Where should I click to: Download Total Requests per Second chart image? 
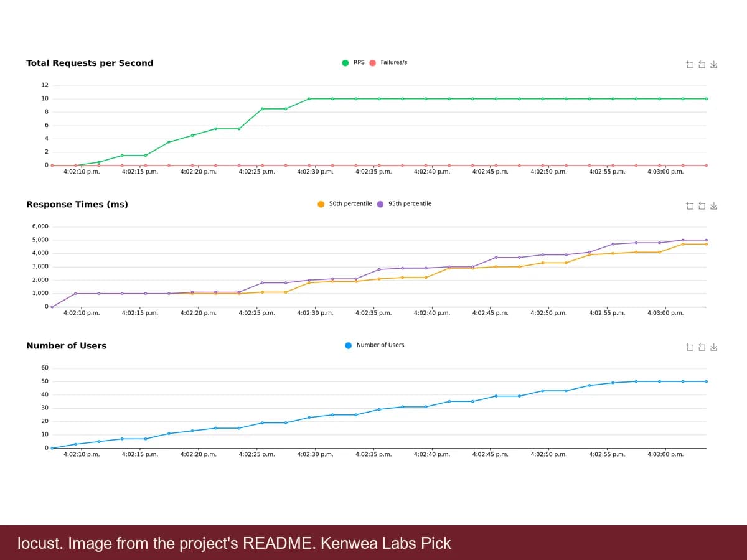(714, 64)
